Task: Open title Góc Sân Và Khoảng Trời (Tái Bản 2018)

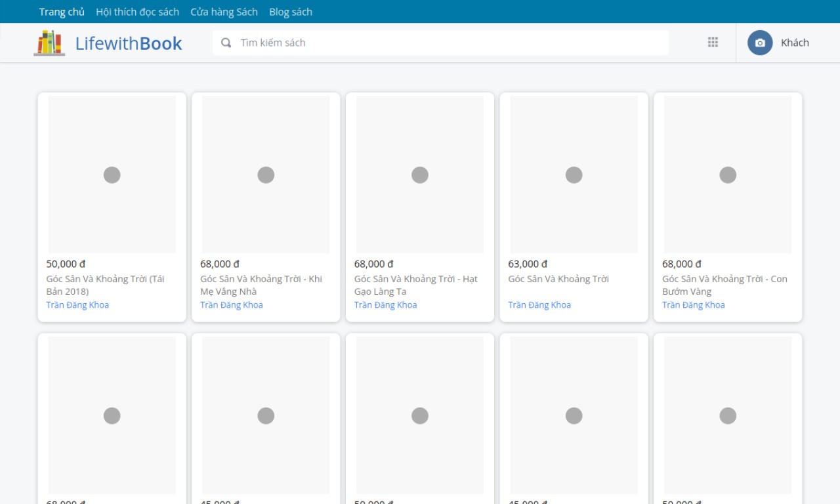Action: coord(105,285)
